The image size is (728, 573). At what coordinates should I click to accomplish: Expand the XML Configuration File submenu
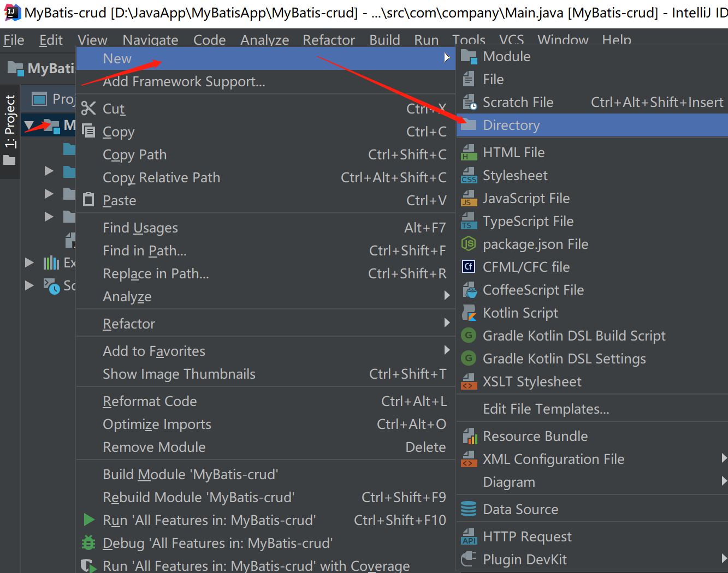coord(553,459)
